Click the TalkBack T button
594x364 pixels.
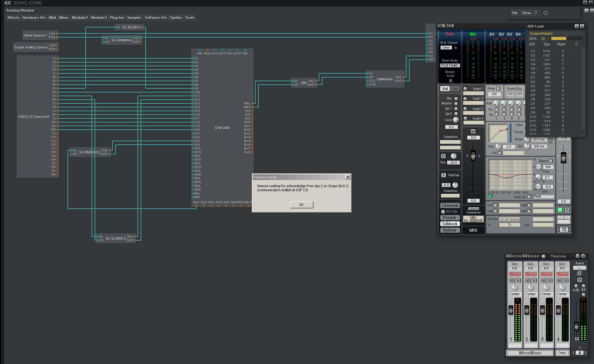[x=443, y=175]
